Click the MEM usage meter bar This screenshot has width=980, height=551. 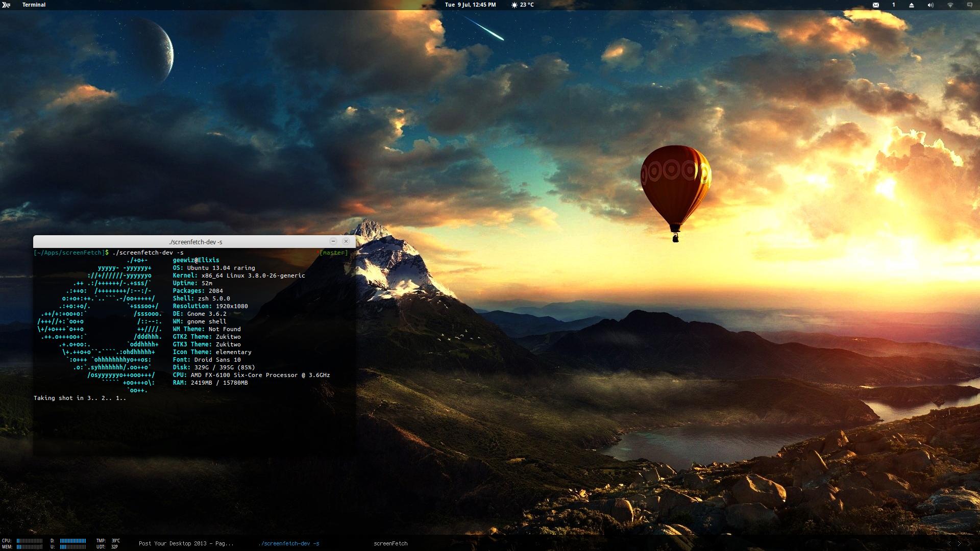[30, 546]
